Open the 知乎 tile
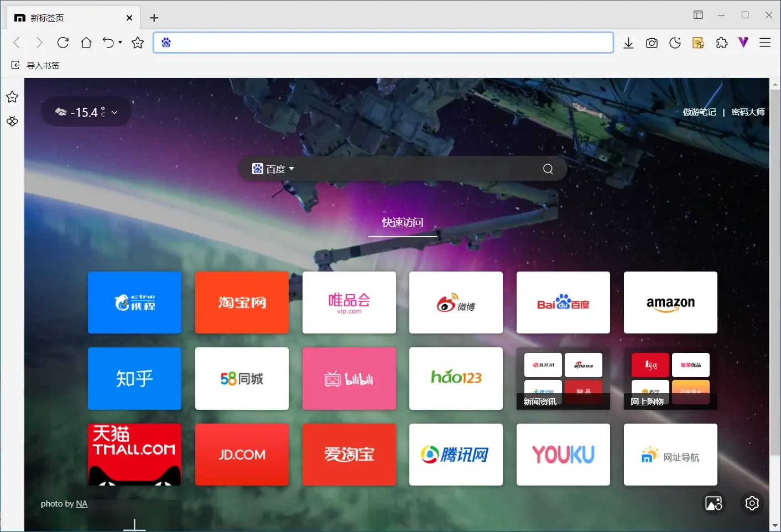This screenshot has width=781, height=532. [x=134, y=379]
